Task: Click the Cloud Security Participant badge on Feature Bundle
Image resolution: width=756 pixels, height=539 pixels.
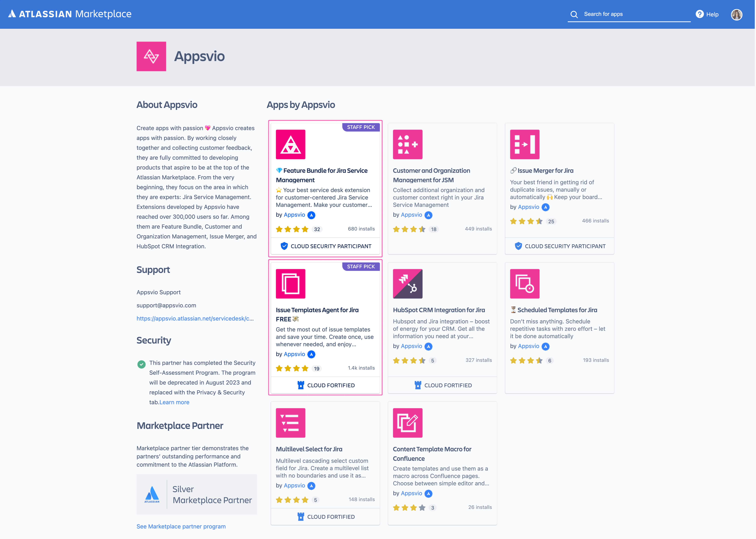Action: click(x=325, y=246)
